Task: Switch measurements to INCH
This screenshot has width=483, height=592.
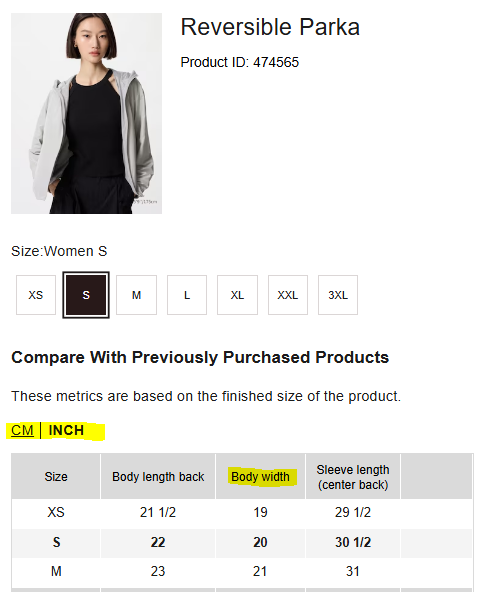Action: [x=66, y=430]
